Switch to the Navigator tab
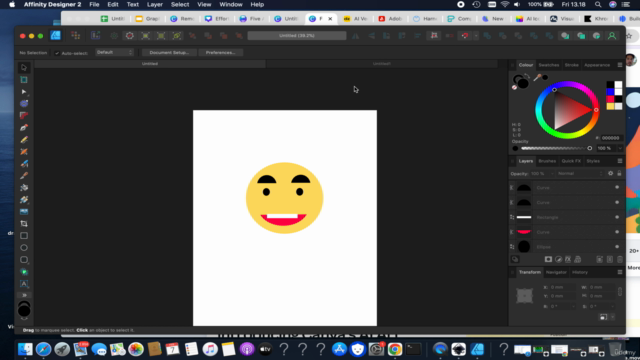Image resolution: width=640 pixels, height=360 pixels. 556,272
